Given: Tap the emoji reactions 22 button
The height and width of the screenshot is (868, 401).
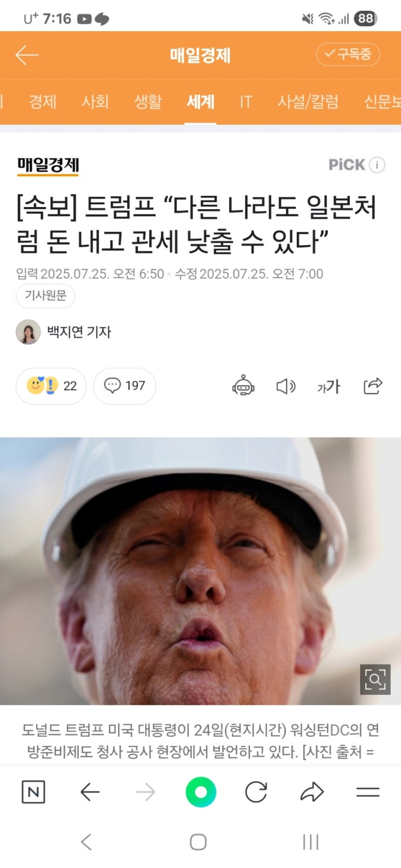Looking at the screenshot, I should 51,386.
